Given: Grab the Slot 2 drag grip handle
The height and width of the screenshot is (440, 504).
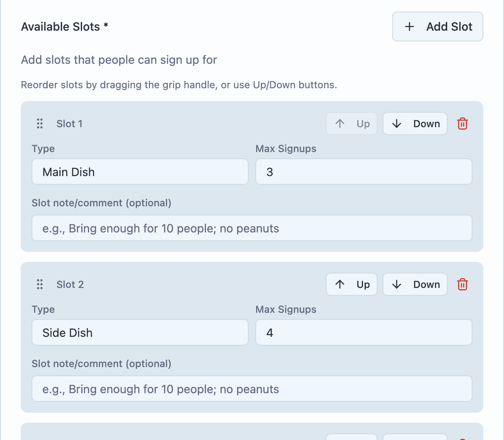Looking at the screenshot, I should [x=40, y=284].
